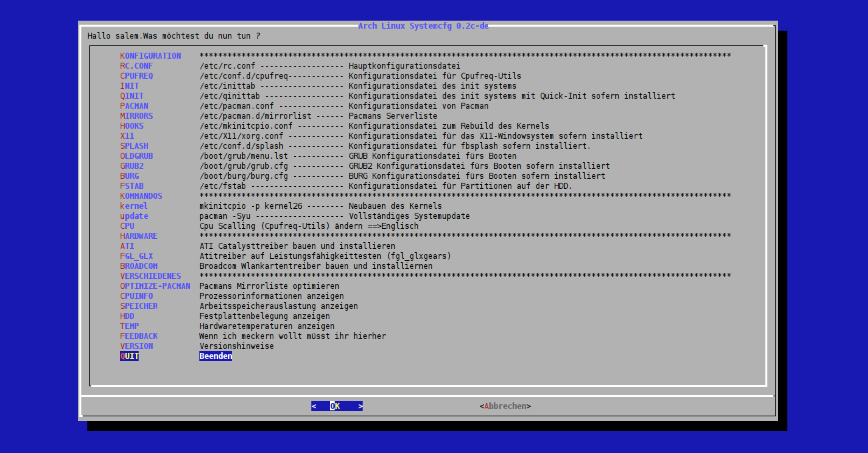868x453 pixels.
Task: Open the CPUINFO entry
Action: click(x=136, y=296)
